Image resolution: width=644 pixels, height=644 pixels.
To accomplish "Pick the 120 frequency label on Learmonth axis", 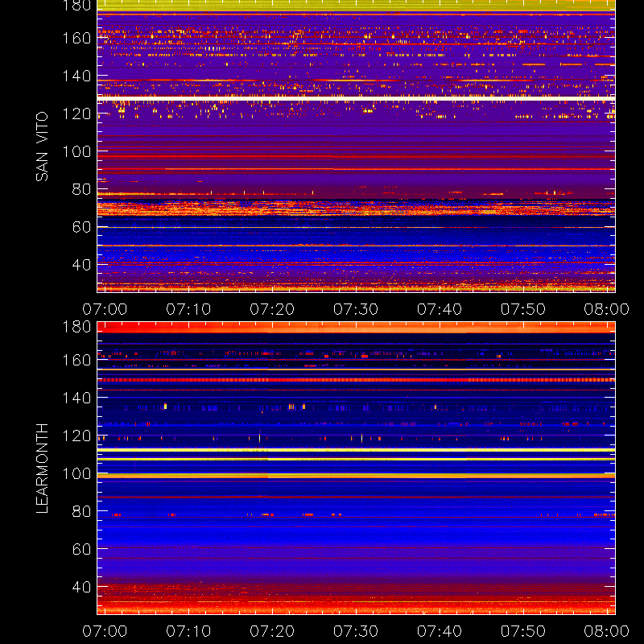I will tap(76, 436).
